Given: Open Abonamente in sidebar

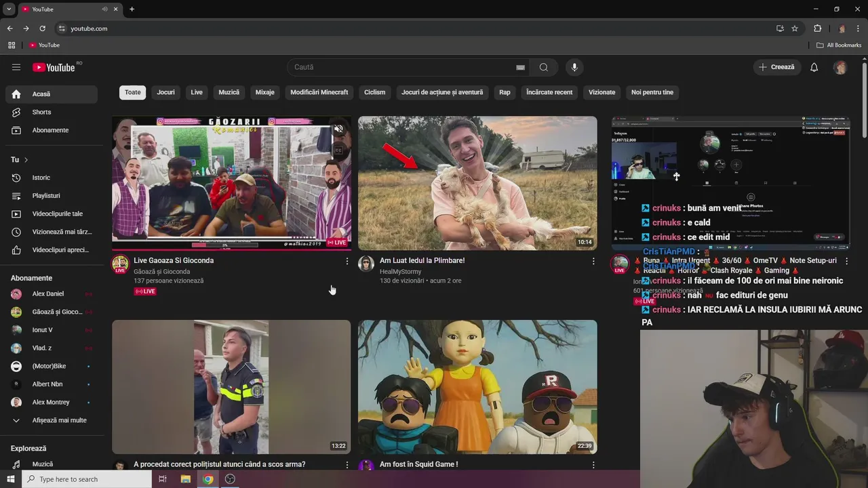Looking at the screenshot, I should point(52,130).
